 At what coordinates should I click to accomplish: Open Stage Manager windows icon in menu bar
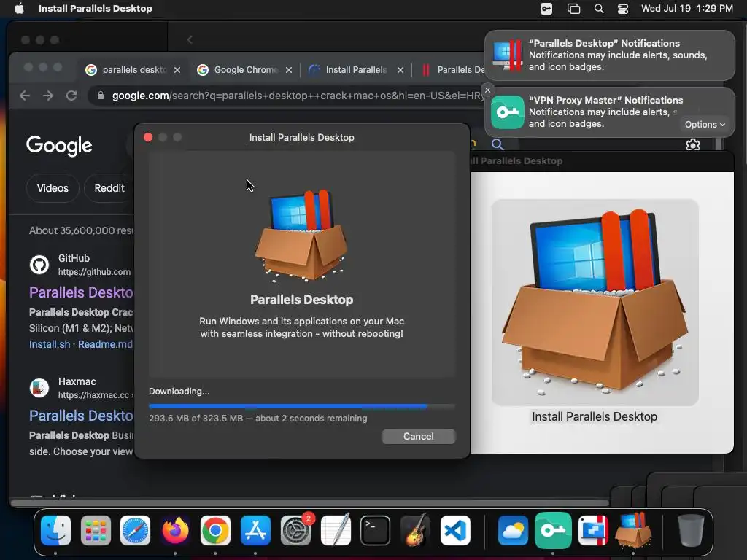(x=573, y=9)
